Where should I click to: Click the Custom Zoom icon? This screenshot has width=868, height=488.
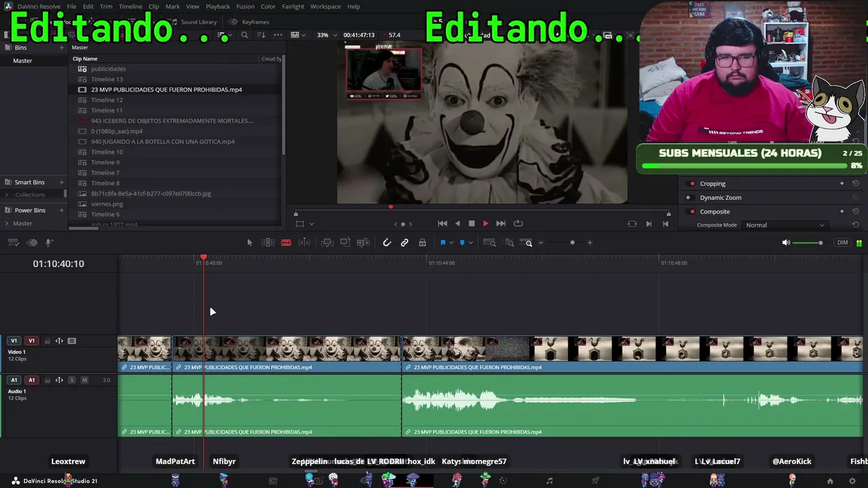click(526, 243)
